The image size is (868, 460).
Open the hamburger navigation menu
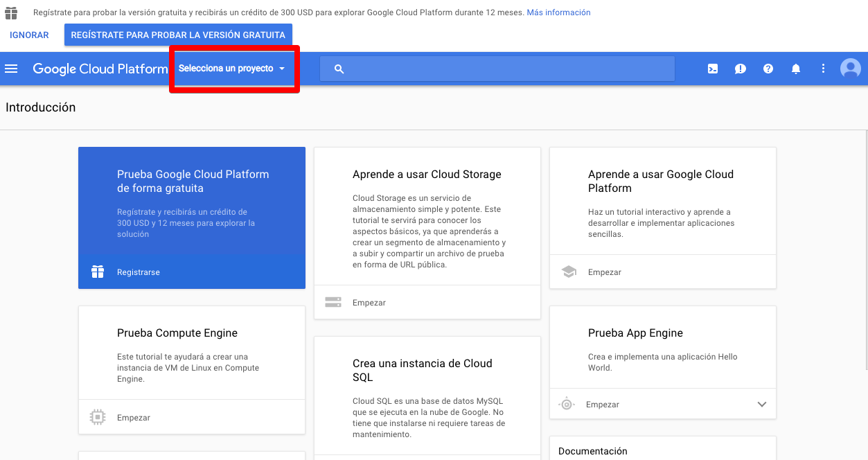click(x=11, y=69)
